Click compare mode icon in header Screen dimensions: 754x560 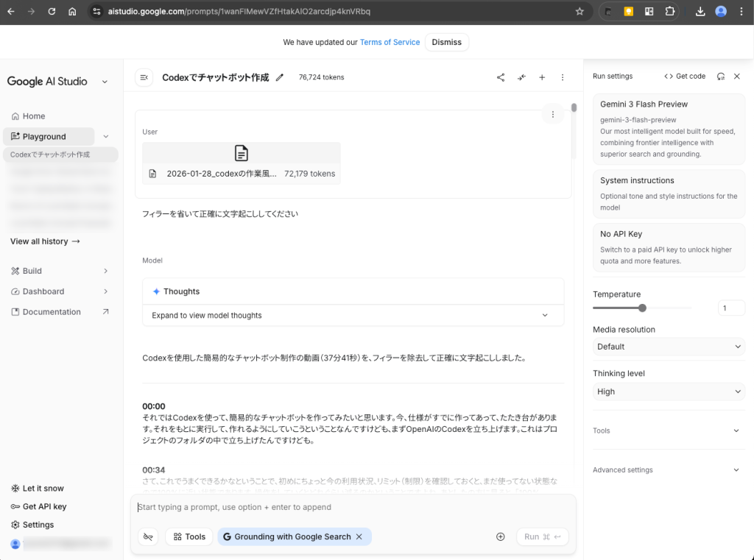click(x=521, y=77)
